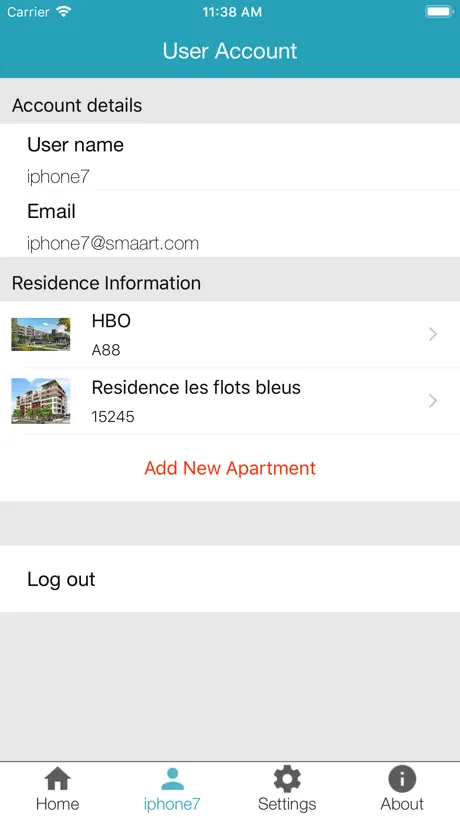Viewport: 460px width, 818px height.
Task: Log out of the account
Action: [x=230, y=579]
